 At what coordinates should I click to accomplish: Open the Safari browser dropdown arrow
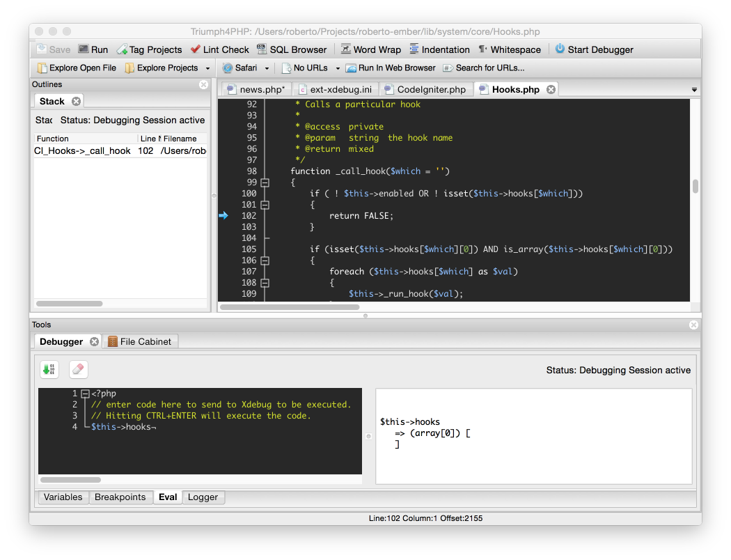click(x=267, y=68)
